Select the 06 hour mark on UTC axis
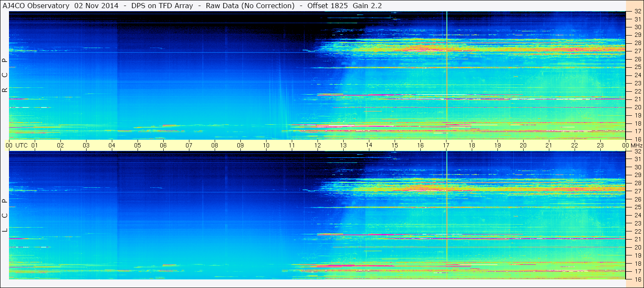 [163, 145]
